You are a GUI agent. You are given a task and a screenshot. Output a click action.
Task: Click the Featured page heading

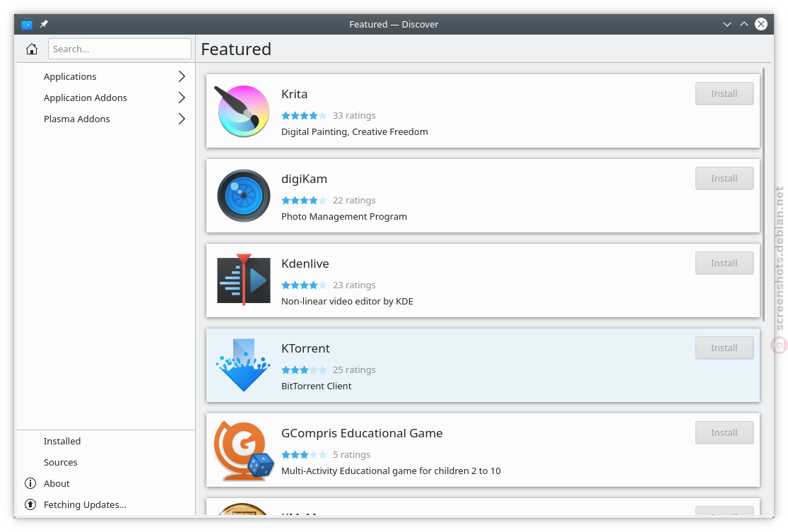click(236, 49)
